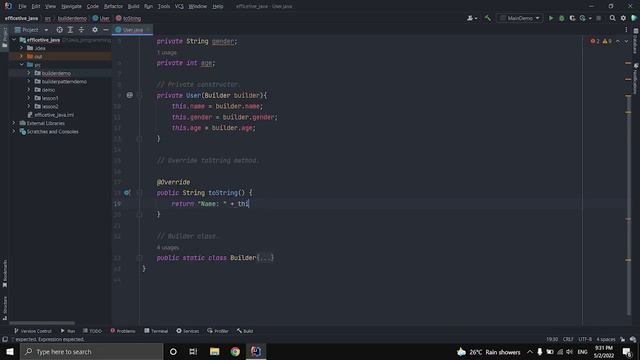This screenshot has height=360, width=640.
Task: Open the profiler run icon
Action: 583,18
